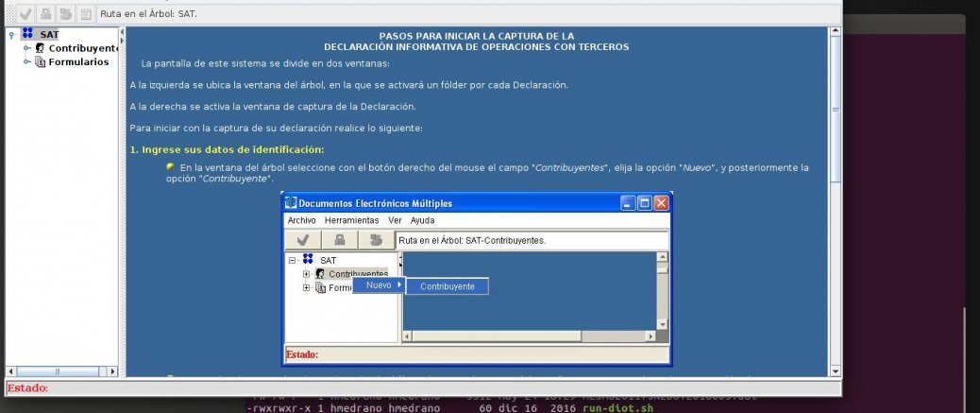The height and width of the screenshot is (413, 980).
Task: Click help pane vertical scrollbar up arrow
Action: (x=835, y=32)
